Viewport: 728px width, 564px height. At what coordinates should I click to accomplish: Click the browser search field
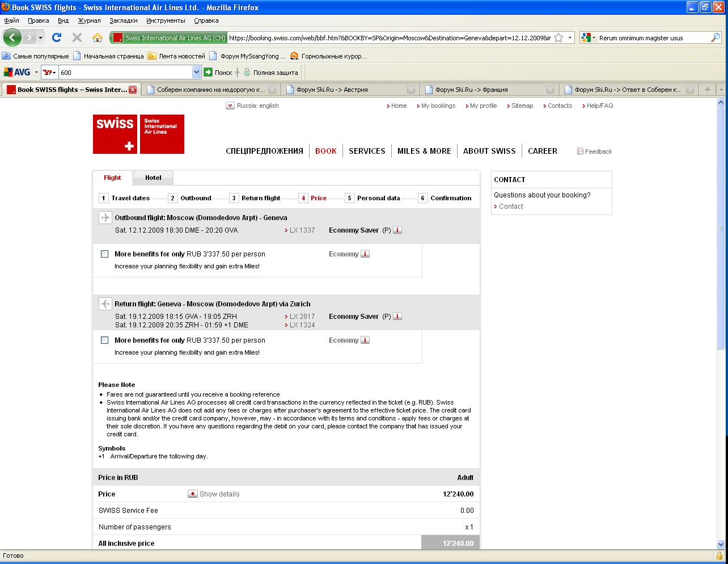pos(653,37)
